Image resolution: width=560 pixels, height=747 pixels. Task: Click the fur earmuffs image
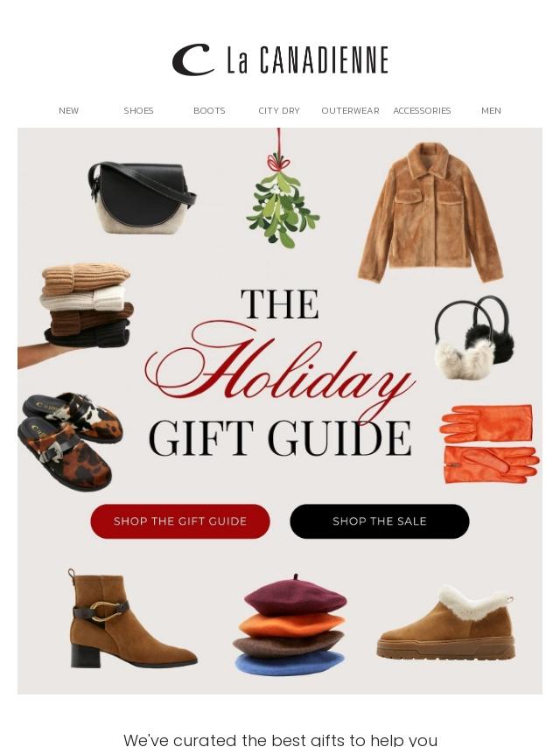474,337
